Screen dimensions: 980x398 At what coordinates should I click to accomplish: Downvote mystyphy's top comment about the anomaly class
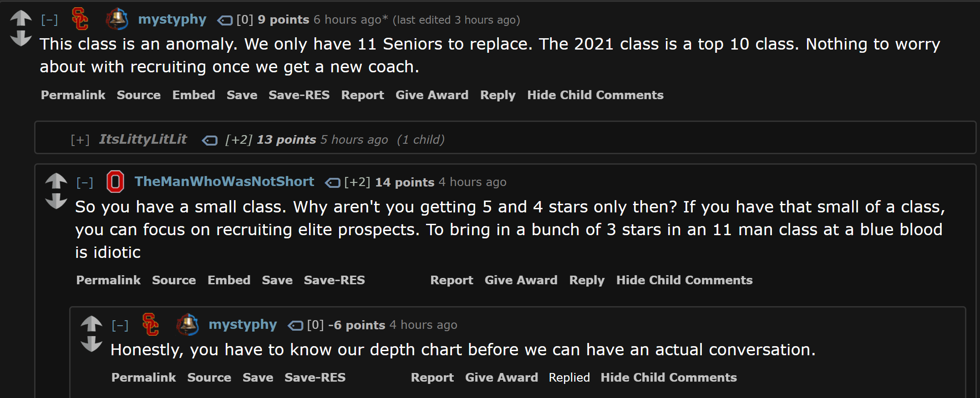pos(21,39)
